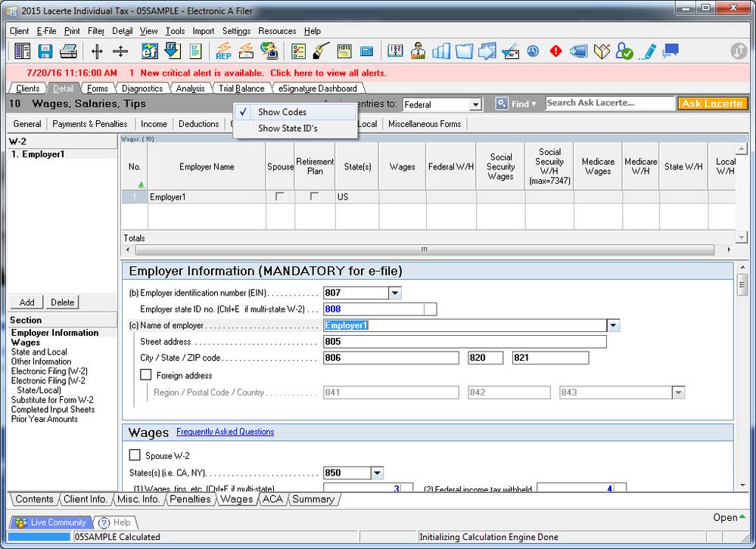Toggle Spouse checkbox in Employer1 row

tap(280, 197)
